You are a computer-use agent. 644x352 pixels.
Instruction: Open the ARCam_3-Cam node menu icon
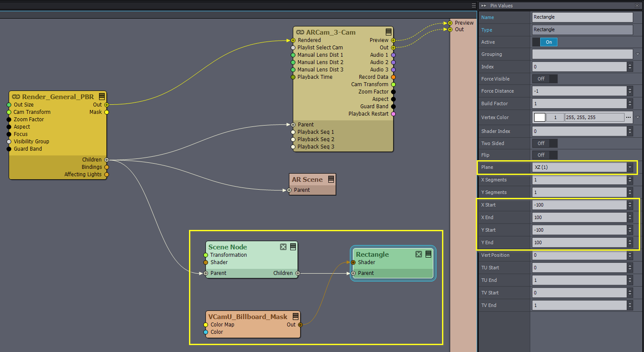coord(388,32)
